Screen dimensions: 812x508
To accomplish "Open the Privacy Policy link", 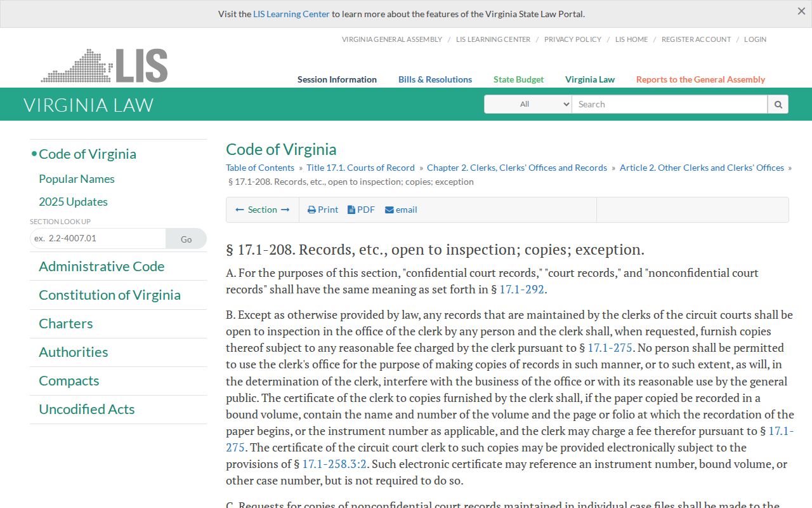I will tap(573, 39).
